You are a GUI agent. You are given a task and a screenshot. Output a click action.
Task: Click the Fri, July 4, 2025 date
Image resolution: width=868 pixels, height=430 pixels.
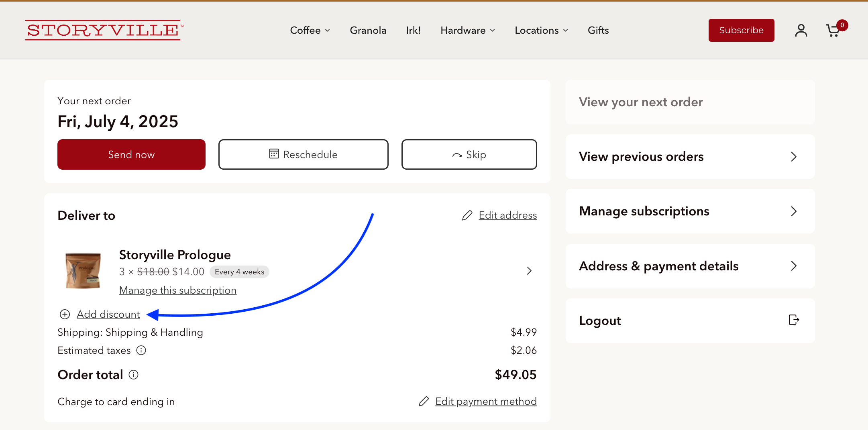(118, 122)
